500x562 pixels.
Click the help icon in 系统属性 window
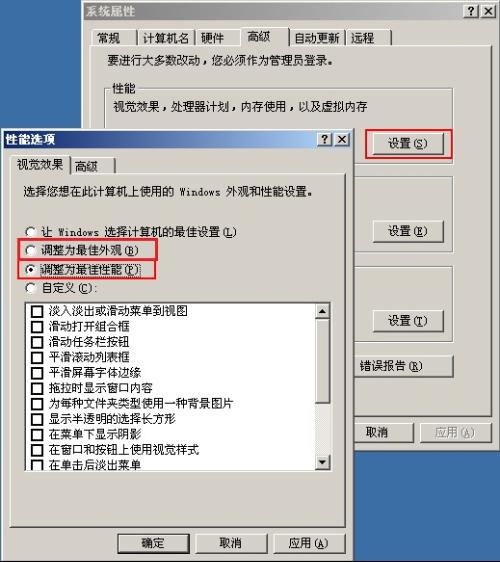coord(471,11)
